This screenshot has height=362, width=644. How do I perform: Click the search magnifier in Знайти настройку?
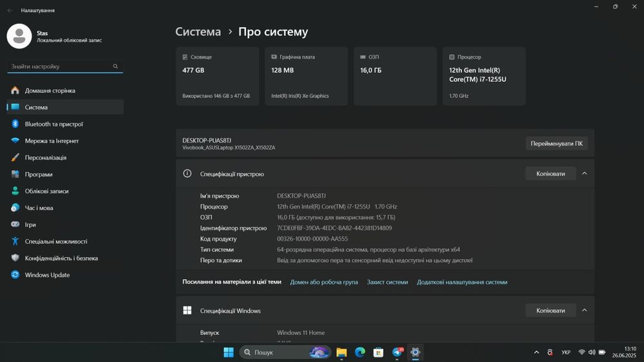coord(115,66)
